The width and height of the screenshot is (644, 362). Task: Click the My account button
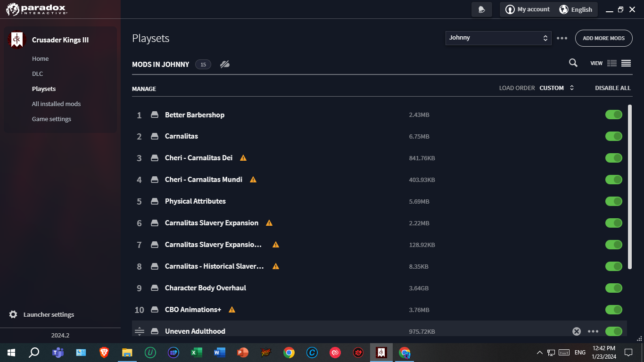528,9
